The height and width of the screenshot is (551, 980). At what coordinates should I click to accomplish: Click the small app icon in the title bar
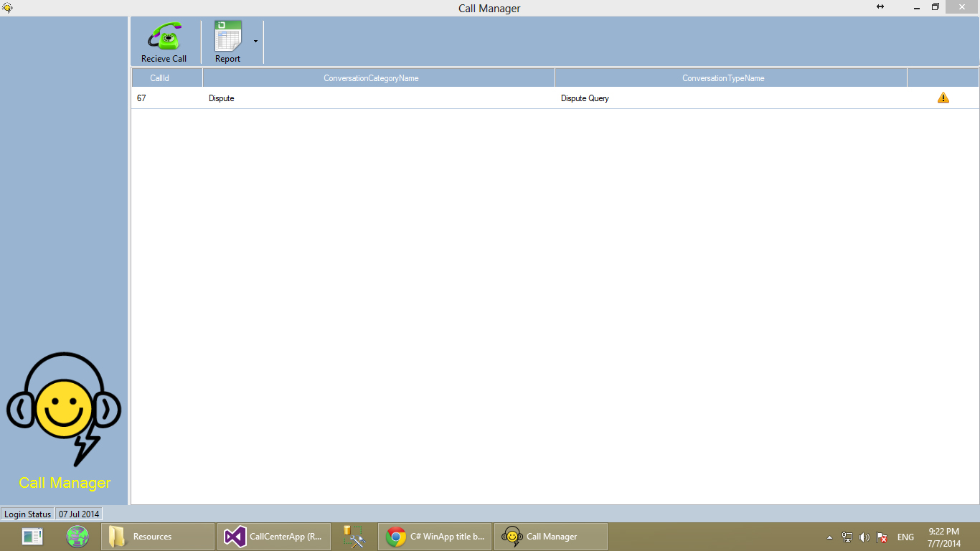(7, 8)
